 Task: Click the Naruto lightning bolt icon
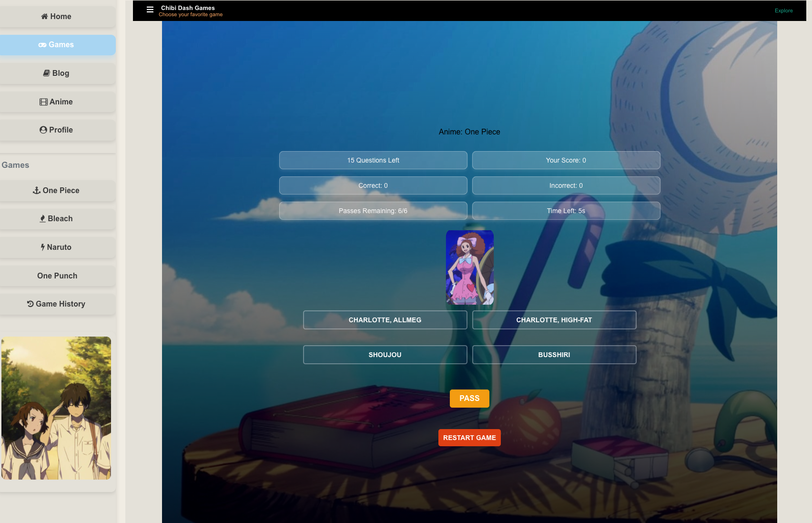click(43, 247)
